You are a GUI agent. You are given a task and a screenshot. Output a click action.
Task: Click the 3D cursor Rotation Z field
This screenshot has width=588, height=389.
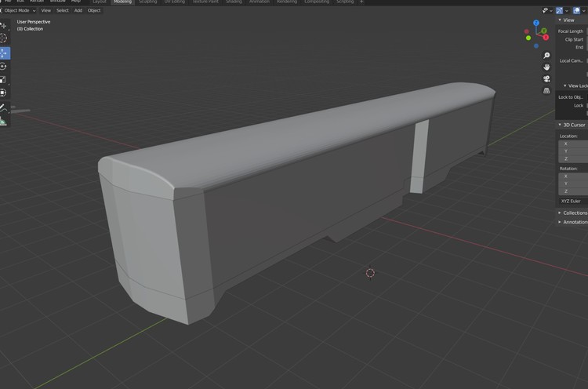pyautogui.click(x=573, y=191)
